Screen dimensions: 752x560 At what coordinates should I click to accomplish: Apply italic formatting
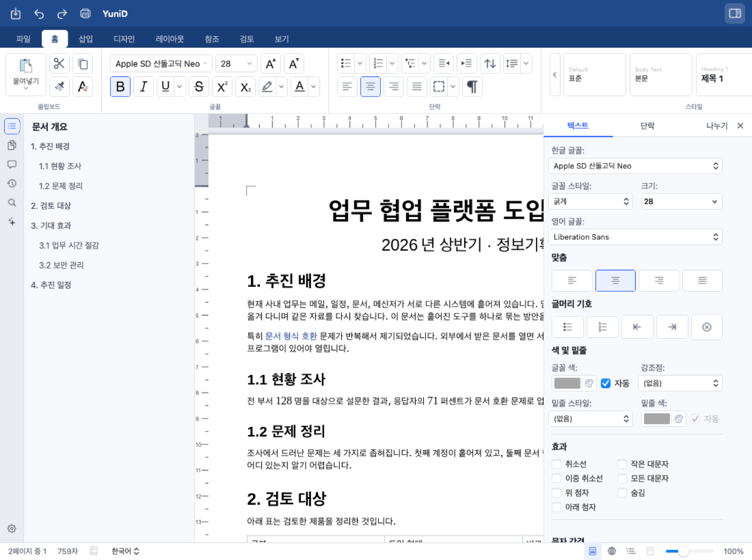[143, 86]
